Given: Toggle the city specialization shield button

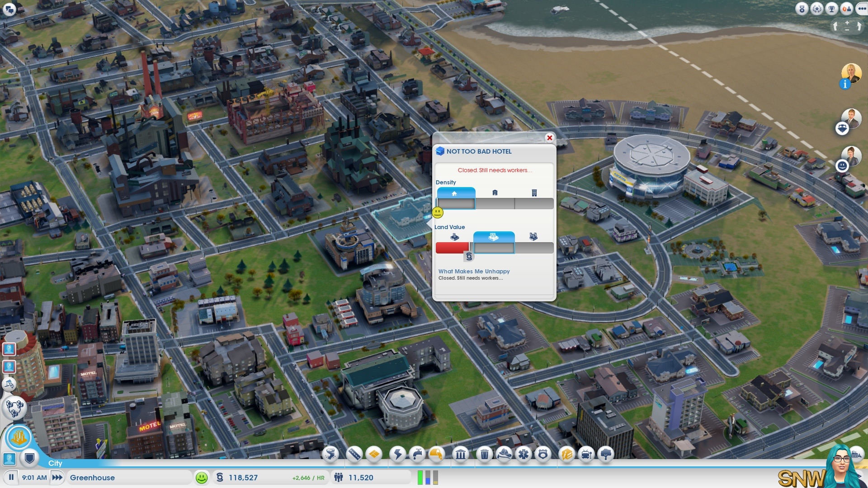Looking at the screenshot, I should [x=30, y=459].
